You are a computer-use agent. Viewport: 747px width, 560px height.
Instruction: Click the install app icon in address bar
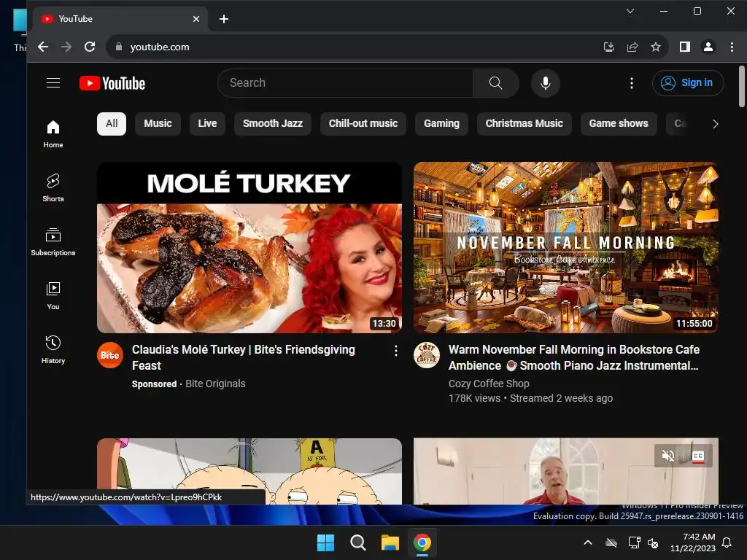click(x=609, y=47)
